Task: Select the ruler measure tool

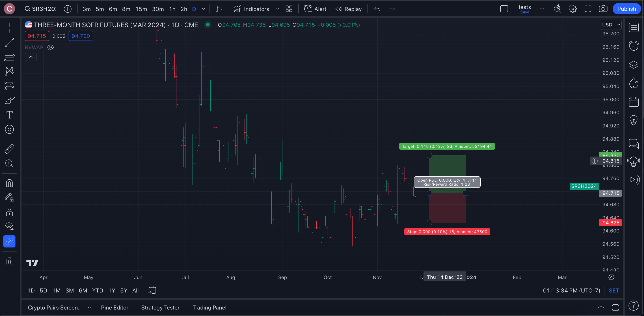Action: coord(9,149)
